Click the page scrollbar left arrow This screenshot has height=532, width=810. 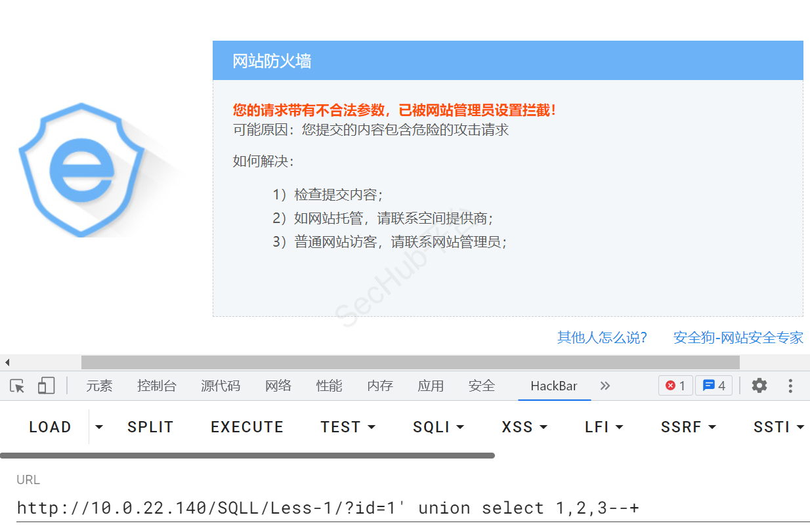tap(7, 362)
